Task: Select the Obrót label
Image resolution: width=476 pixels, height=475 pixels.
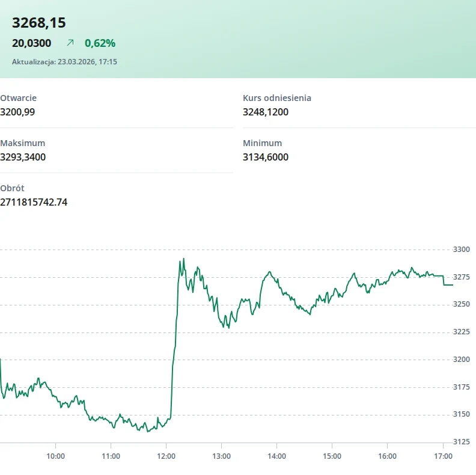Action: point(12,188)
